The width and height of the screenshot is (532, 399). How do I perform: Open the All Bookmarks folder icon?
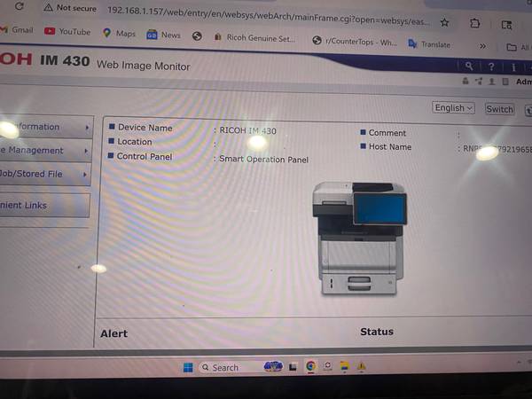click(x=512, y=47)
